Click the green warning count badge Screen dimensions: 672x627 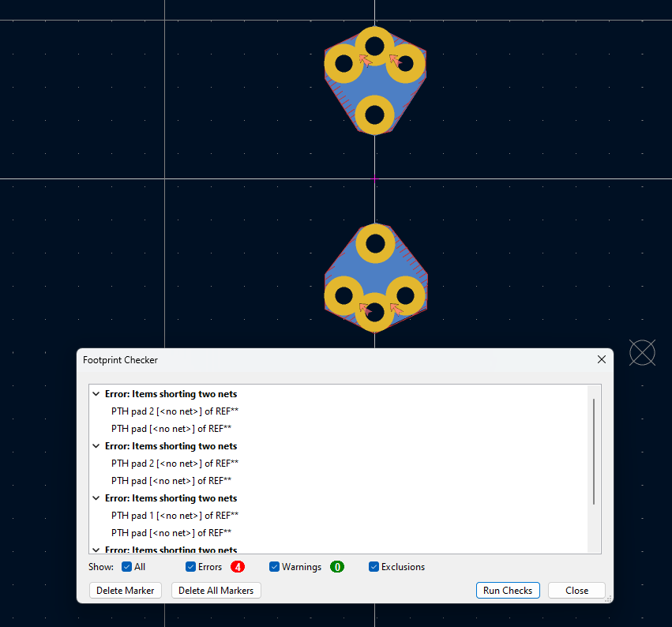click(x=337, y=567)
